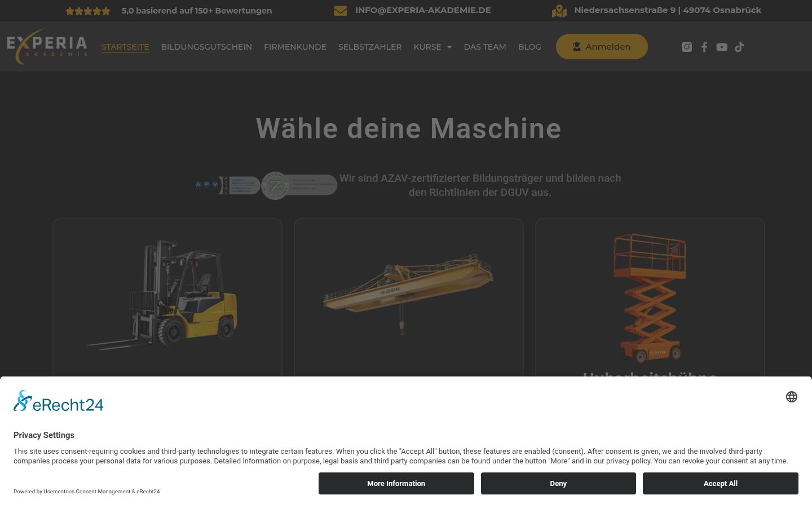Click the map location icon
Viewport: 812px width, 508px height.
tap(559, 11)
